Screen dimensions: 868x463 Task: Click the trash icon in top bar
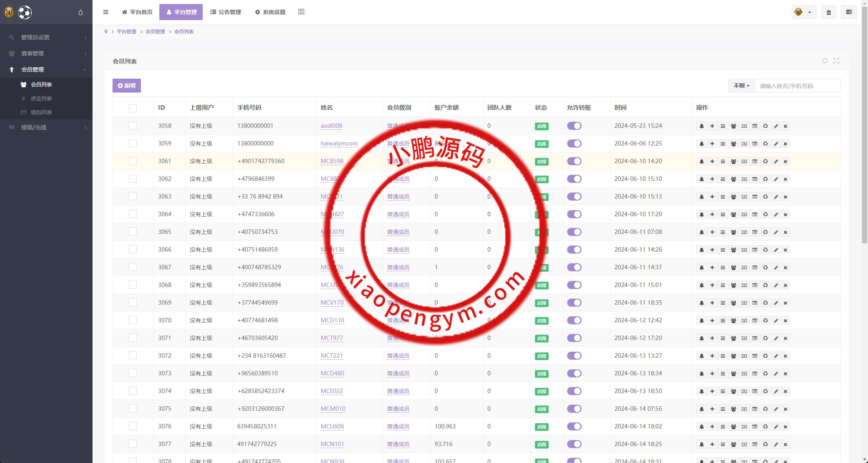(x=829, y=12)
